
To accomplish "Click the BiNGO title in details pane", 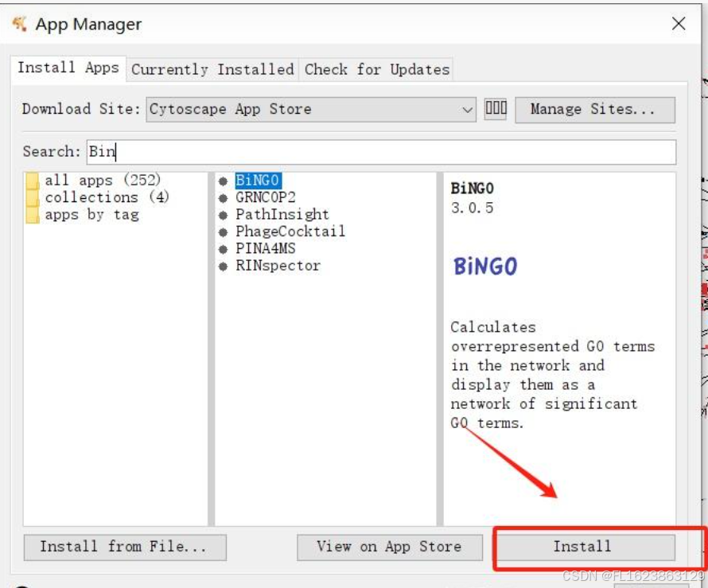I will coord(473,189).
